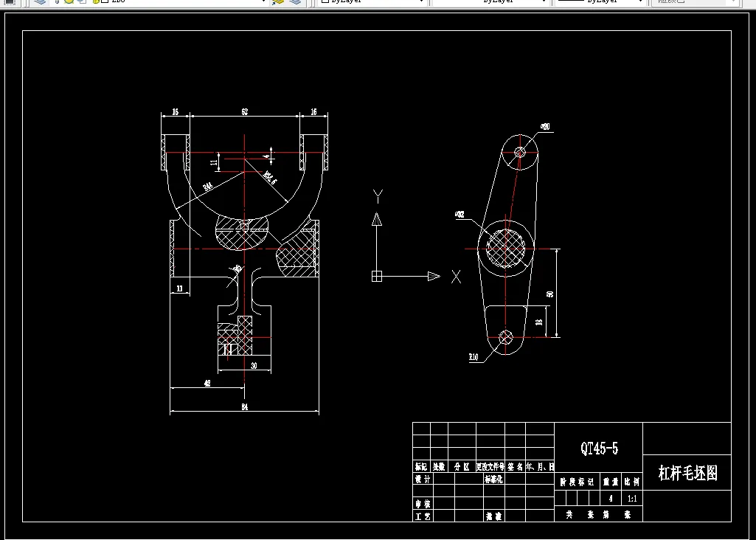Click the 签名 cell in title block
756x540 pixels.
(x=515, y=467)
